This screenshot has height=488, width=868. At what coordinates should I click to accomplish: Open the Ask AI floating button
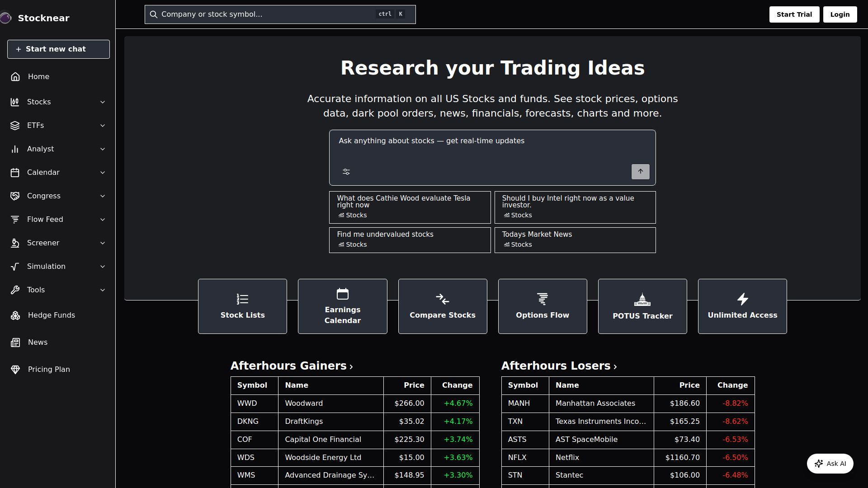[x=830, y=464]
